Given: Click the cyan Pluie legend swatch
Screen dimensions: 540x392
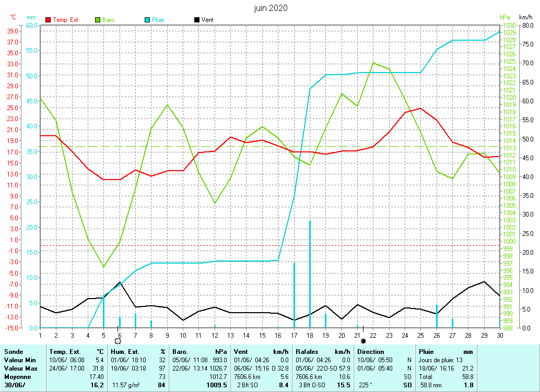Looking at the screenshot, I should [x=147, y=20].
